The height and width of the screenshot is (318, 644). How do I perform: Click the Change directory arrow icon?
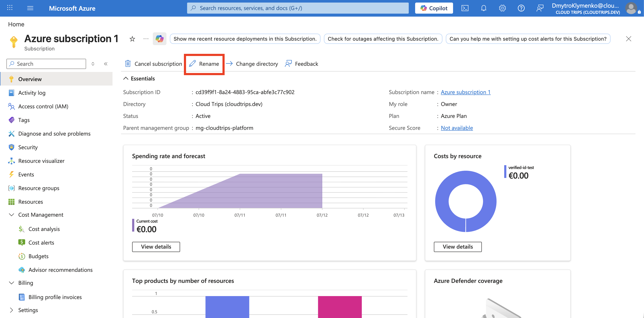tap(229, 63)
